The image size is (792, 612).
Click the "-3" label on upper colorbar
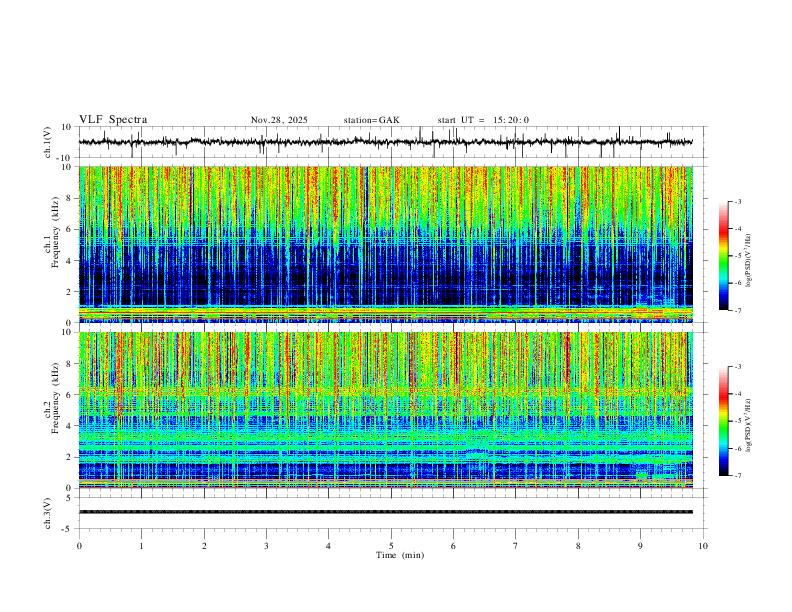(737, 201)
